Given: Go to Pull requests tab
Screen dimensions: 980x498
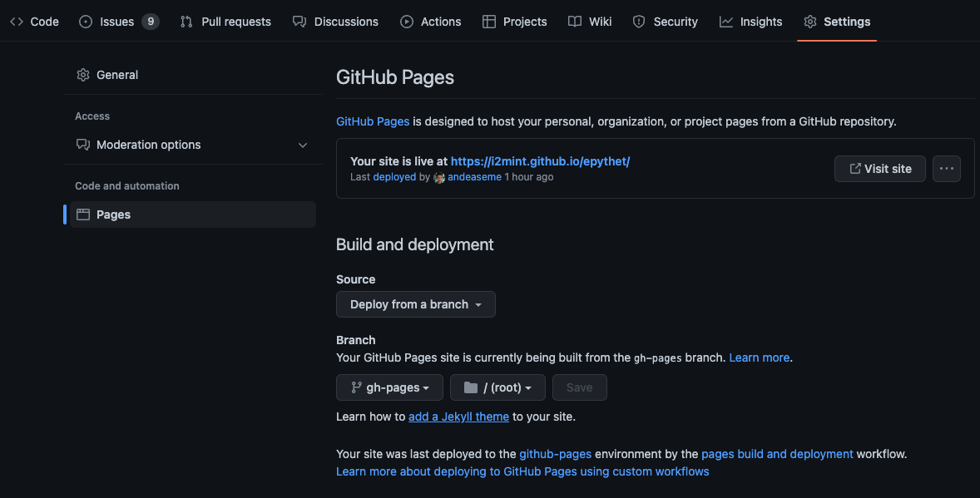Looking at the screenshot, I should [225, 22].
